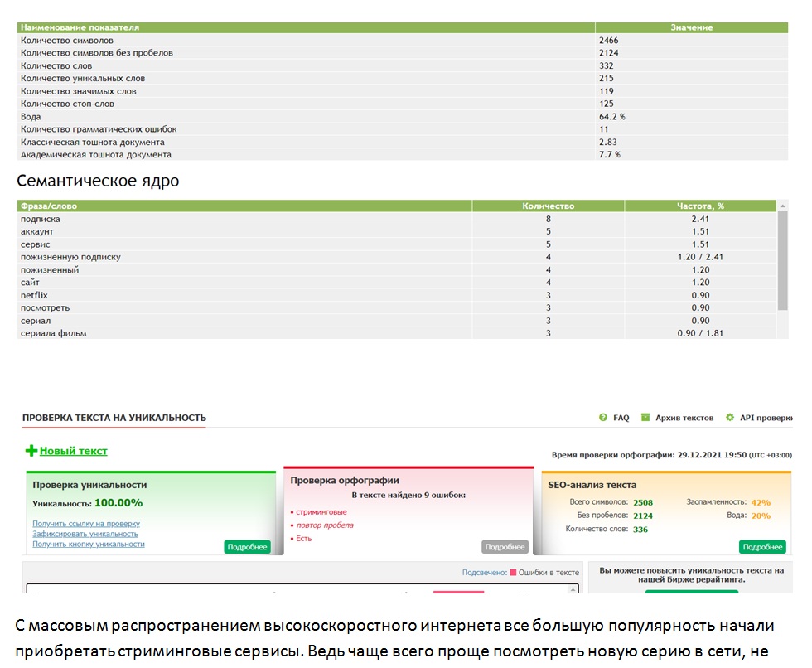812x668 pixels.
Task: Click the 100.00% uniqueness value
Action: point(118,503)
